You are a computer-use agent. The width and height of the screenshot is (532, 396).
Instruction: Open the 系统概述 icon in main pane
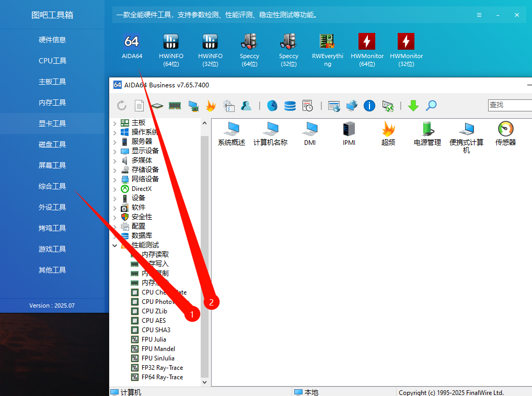tap(232, 134)
